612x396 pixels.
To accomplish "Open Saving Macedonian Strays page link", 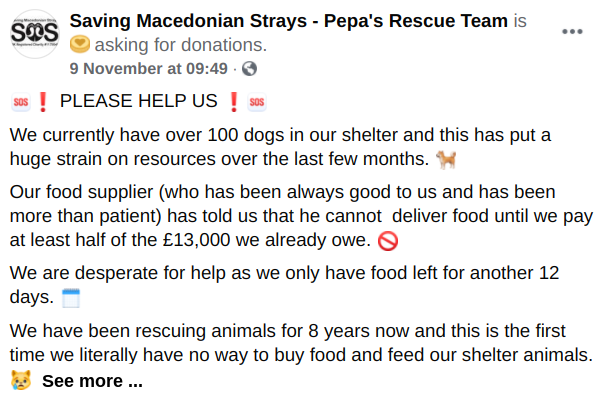I will [289, 21].
